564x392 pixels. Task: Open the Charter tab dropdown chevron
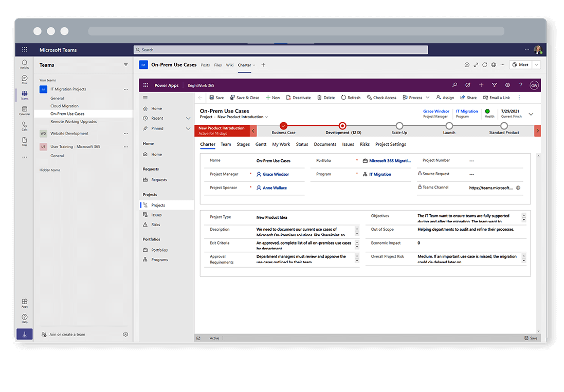point(254,65)
